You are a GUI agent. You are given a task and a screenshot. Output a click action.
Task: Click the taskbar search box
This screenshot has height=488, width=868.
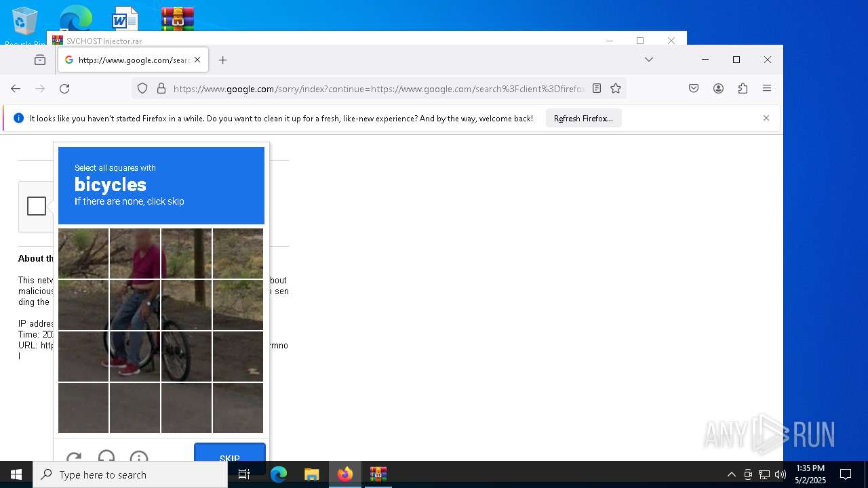click(130, 474)
